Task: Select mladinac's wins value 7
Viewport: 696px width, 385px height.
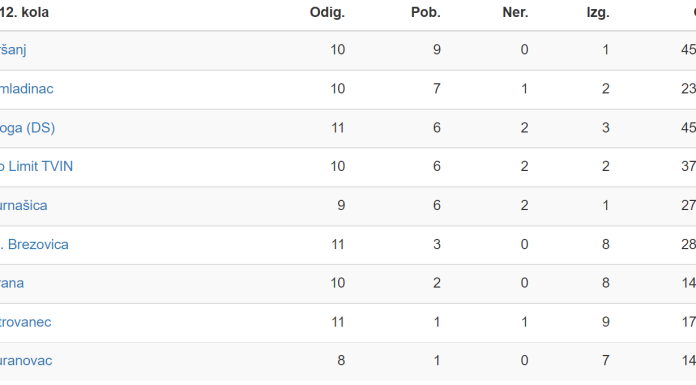Action: coord(437,89)
